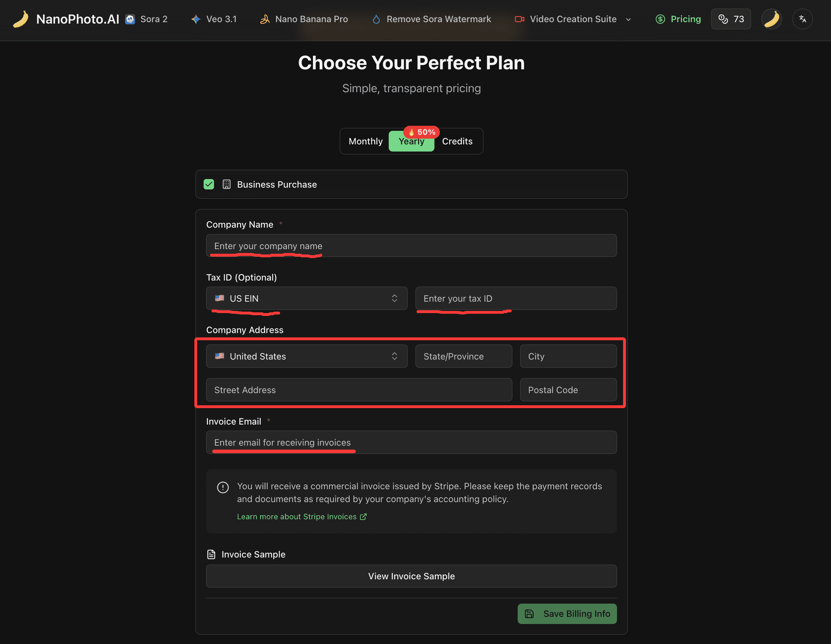
Task: Open the language switcher icon
Action: [803, 19]
